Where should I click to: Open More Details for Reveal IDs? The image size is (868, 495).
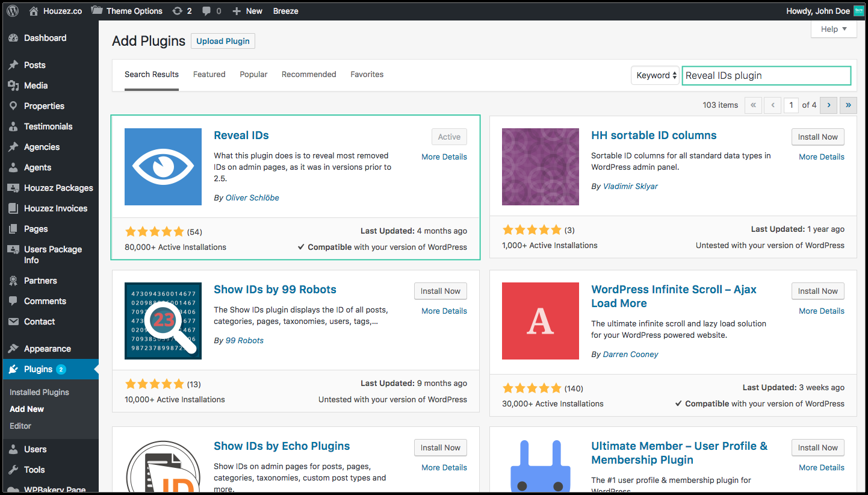tap(444, 157)
